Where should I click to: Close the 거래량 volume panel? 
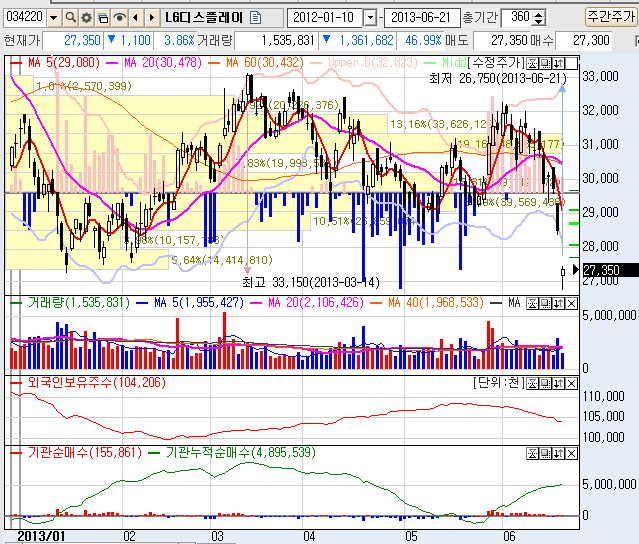(x=572, y=303)
